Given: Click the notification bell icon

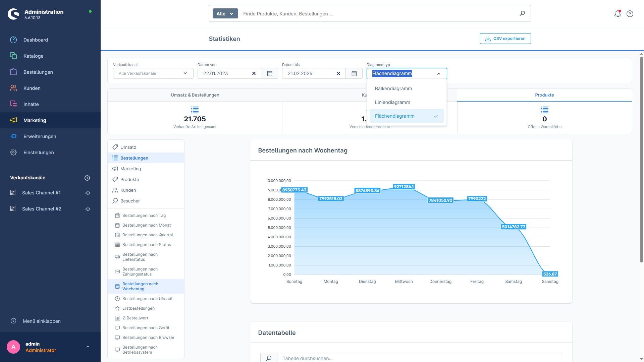Looking at the screenshot, I should click(618, 14).
